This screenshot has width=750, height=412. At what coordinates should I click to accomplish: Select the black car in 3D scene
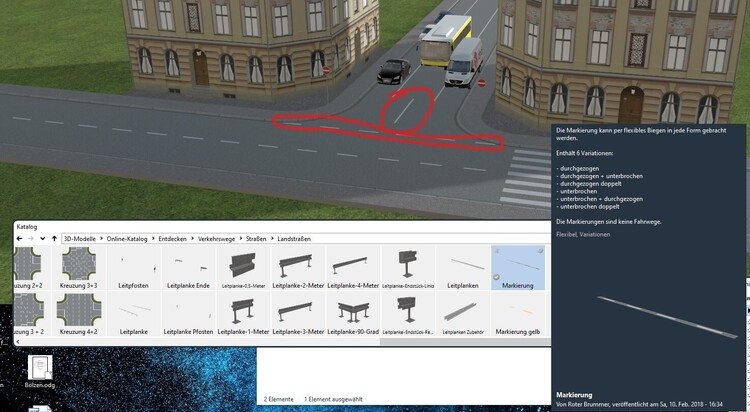coord(394,71)
